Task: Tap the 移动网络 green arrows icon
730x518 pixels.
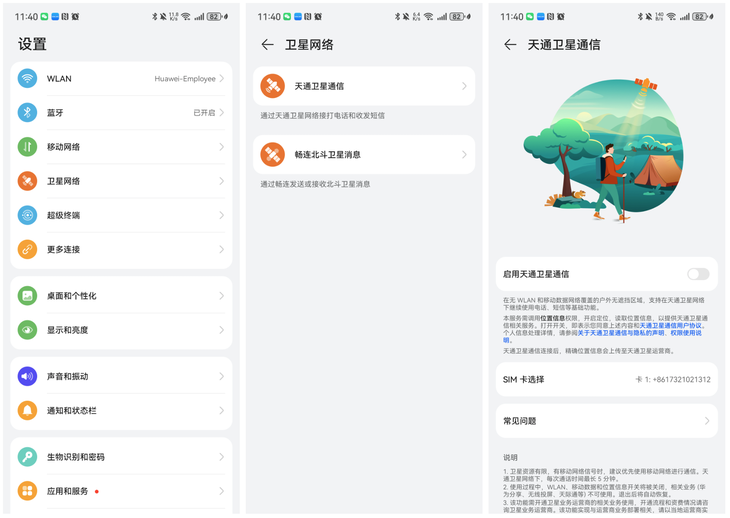Action: pos(27,147)
